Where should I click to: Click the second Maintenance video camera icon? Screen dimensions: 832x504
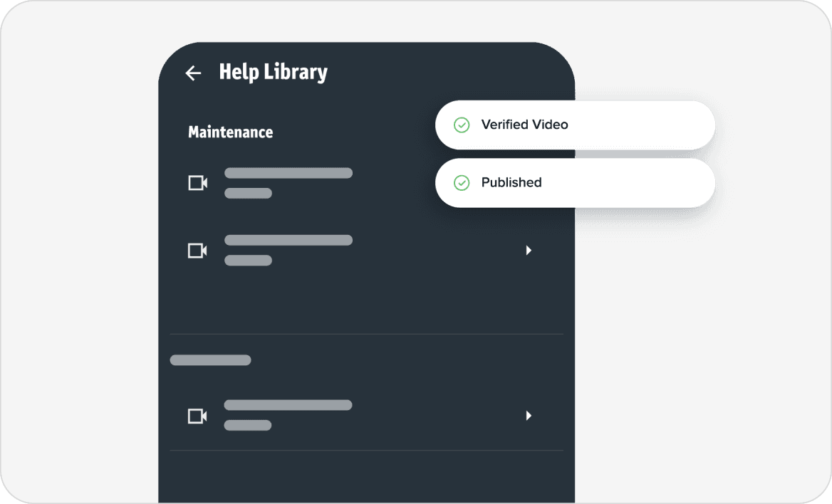point(197,251)
